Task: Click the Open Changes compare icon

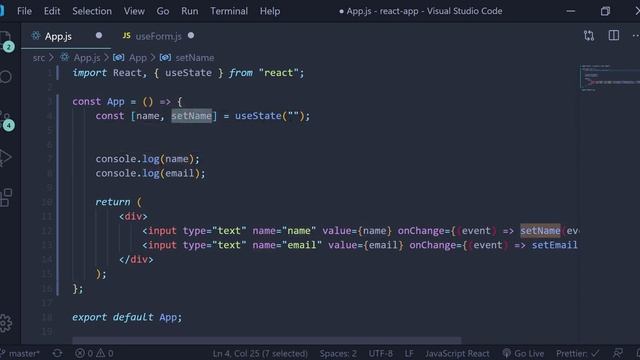Action: coord(589,36)
